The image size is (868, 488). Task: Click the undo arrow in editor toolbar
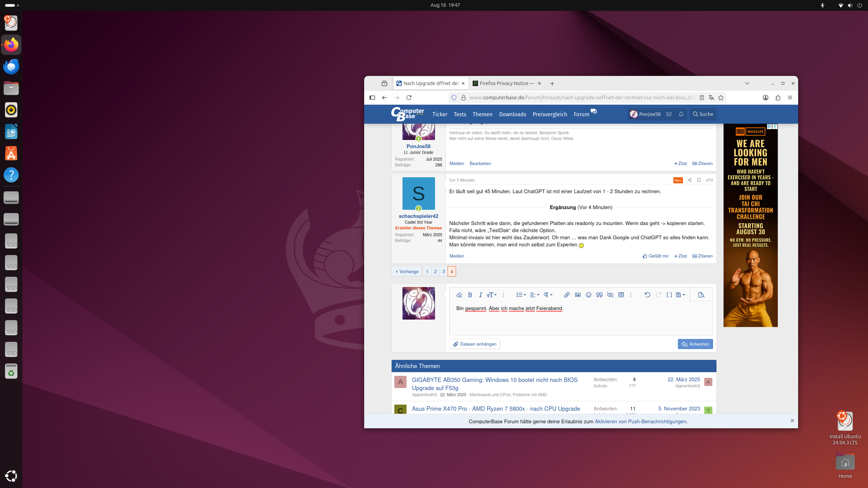pyautogui.click(x=647, y=295)
